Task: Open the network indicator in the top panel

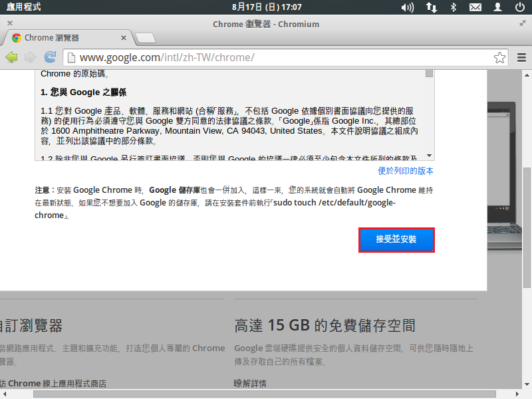Action: pyautogui.click(x=431, y=7)
